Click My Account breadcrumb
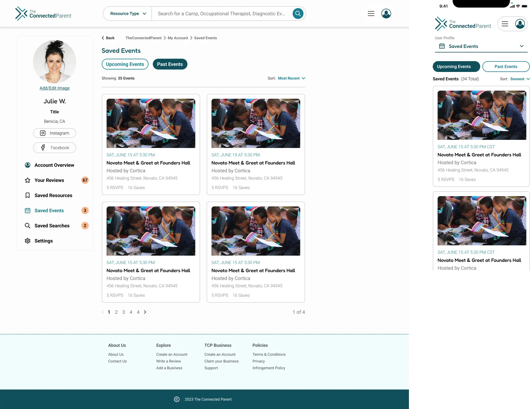The height and width of the screenshot is (409, 532). tap(178, 38)
